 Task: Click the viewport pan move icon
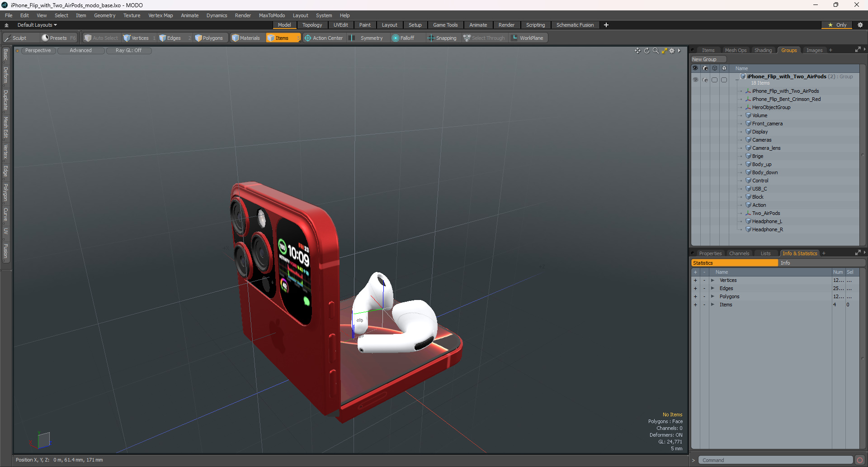pos(637,51)
